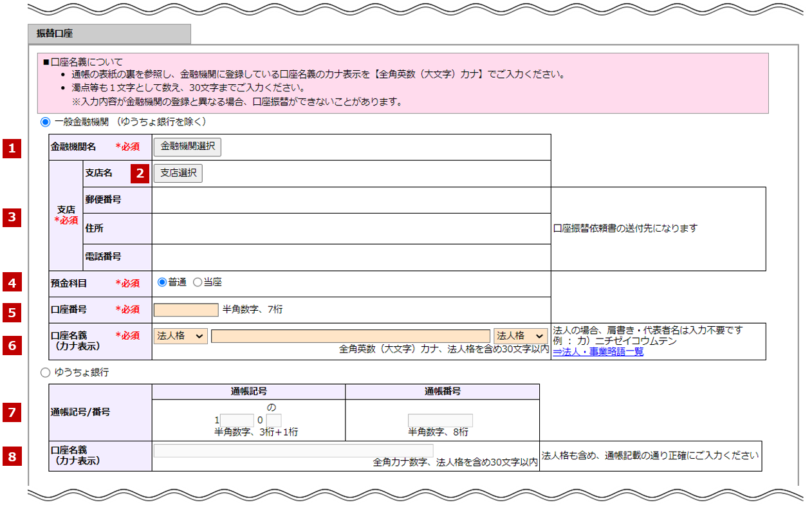Click red number marker 6

coord(12,346)
